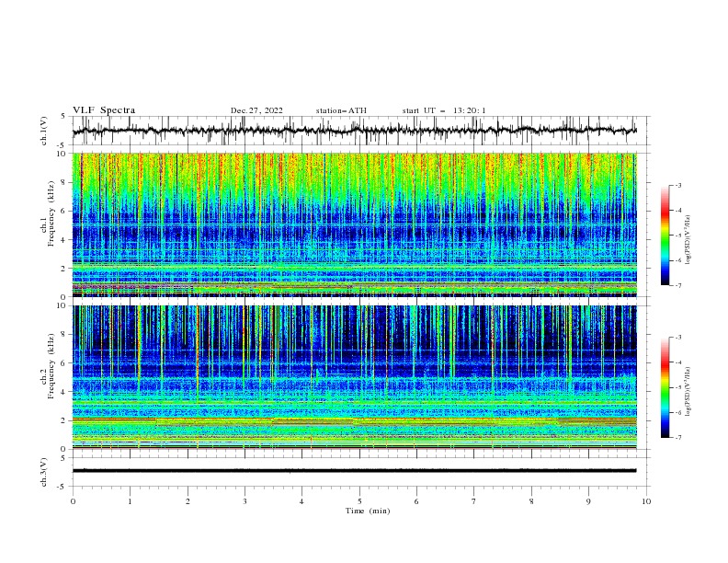Click the "-3" tick on ch.2 colorbar
Viewport: 728px width, 563px height.
click(678, 338)
